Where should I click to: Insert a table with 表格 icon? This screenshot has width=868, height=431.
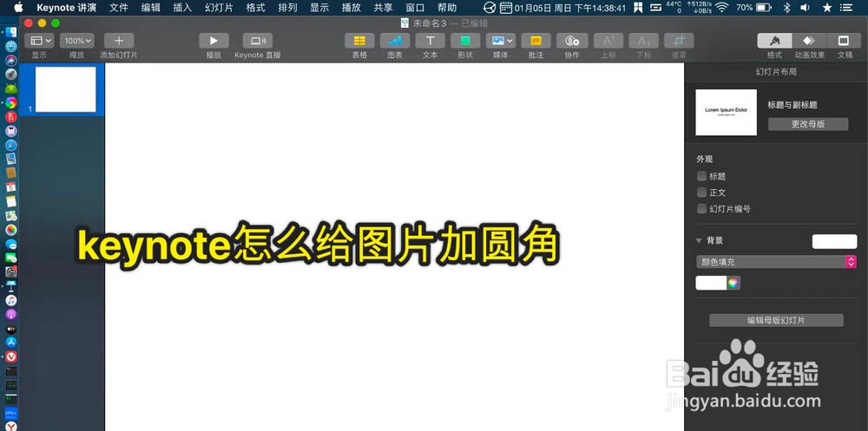359,41
